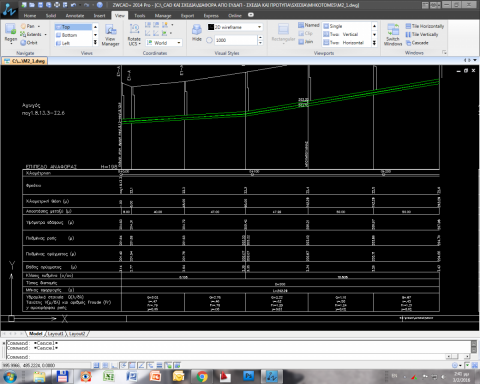Toggle the second status bar drafting mode button
The height and width of the screenshot is (384, 480).
tap(105, 365)
